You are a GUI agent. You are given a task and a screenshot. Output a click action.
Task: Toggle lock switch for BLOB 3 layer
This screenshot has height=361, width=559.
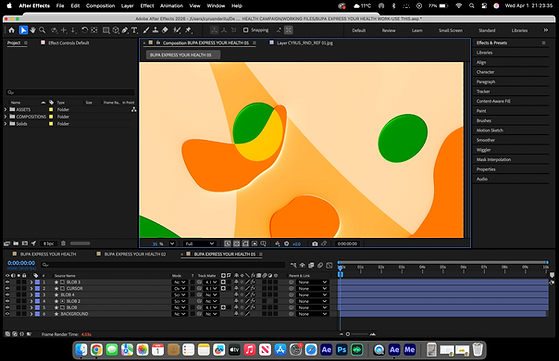24,282
